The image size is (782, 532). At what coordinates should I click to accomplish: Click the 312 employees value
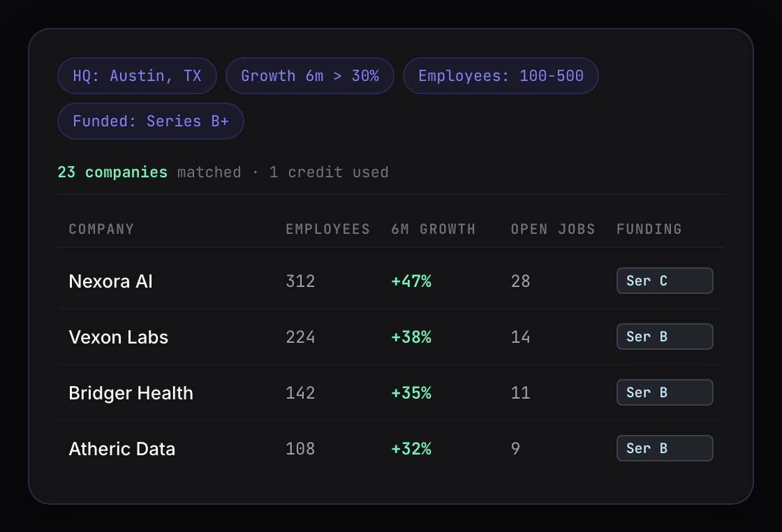300,281
